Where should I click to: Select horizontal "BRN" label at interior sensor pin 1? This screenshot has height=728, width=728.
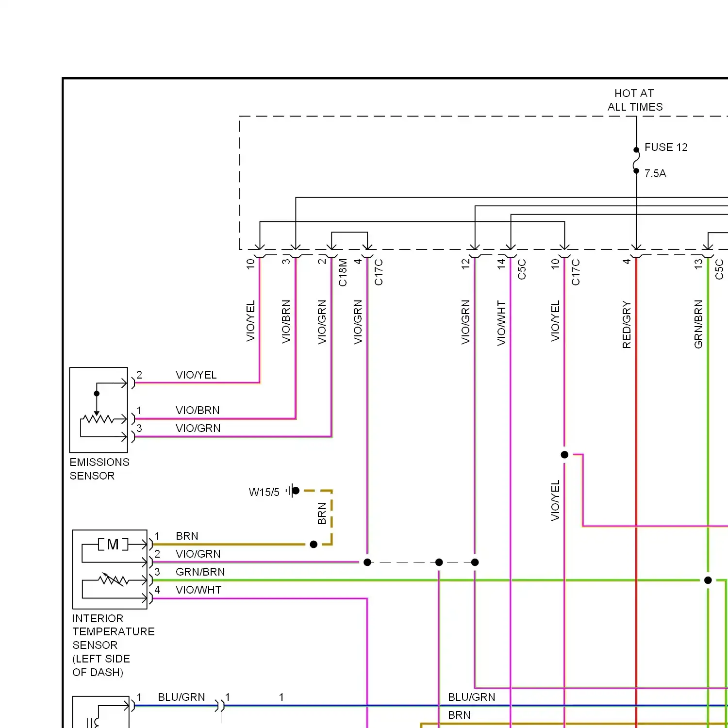187,536
